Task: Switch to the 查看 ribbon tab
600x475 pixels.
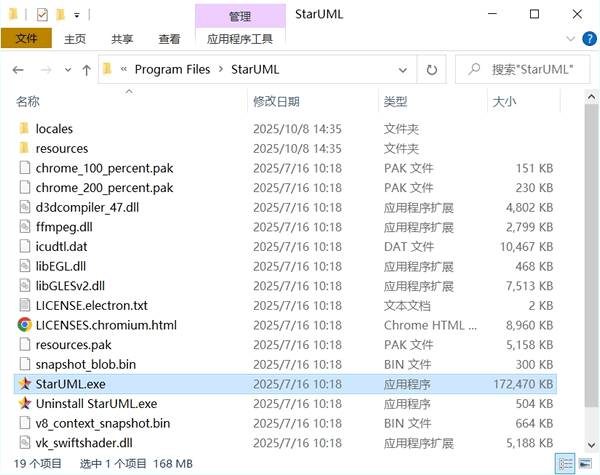Action: pos(169,39)
